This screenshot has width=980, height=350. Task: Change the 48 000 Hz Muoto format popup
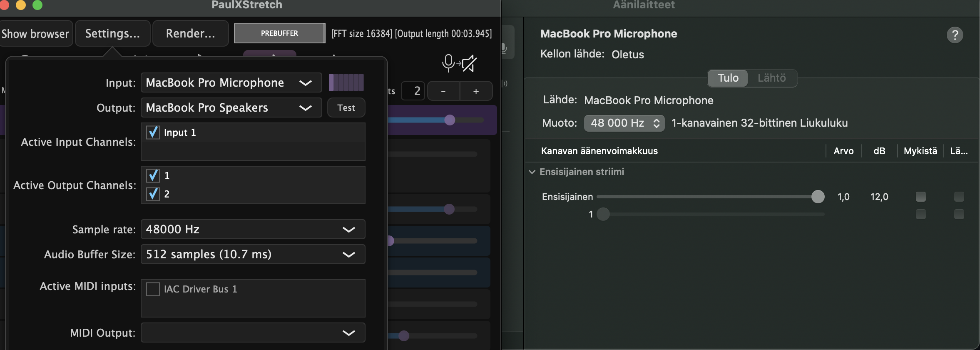[x=624, y=123]
